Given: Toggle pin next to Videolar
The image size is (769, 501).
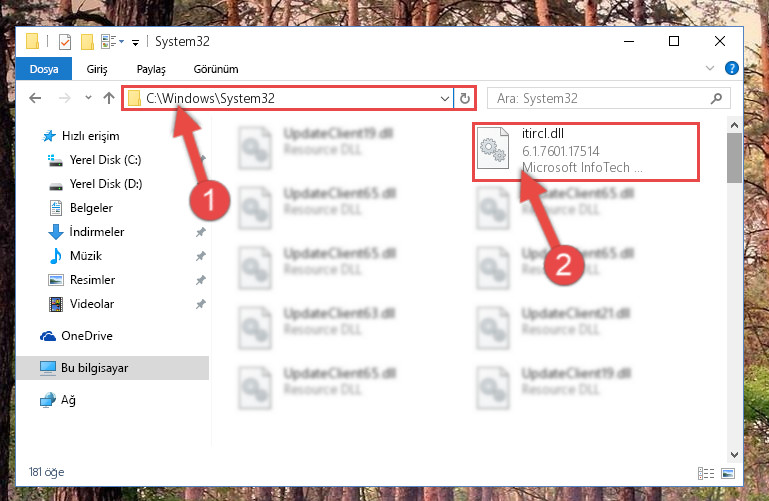Looking at the screenshot, I should 201,304.
